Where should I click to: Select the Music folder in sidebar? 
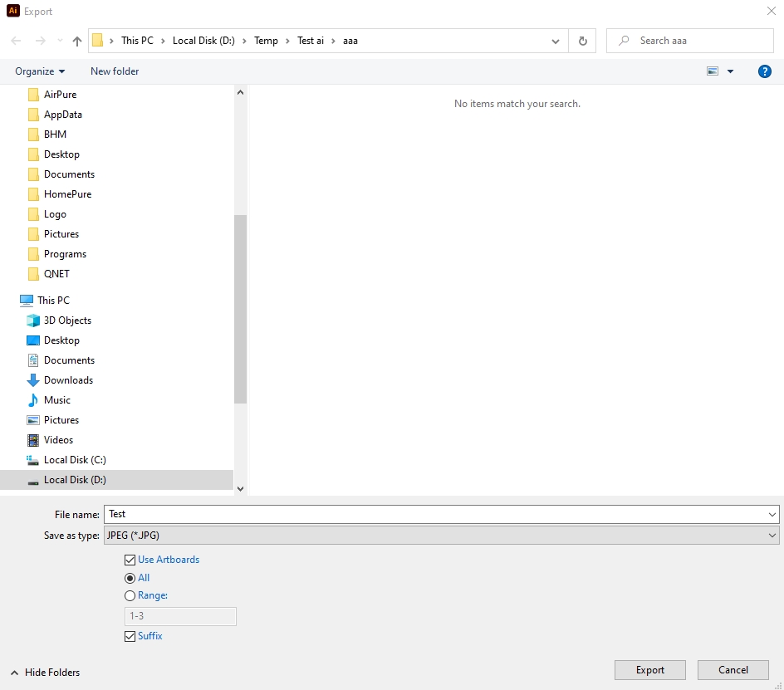pos(56,400)
